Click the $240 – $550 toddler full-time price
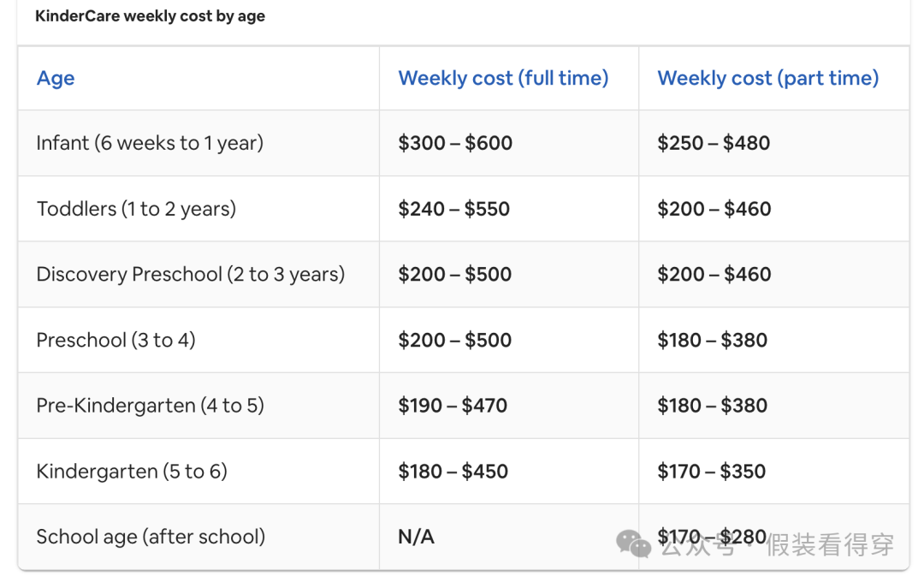The image size is (924, 582). 453,209
